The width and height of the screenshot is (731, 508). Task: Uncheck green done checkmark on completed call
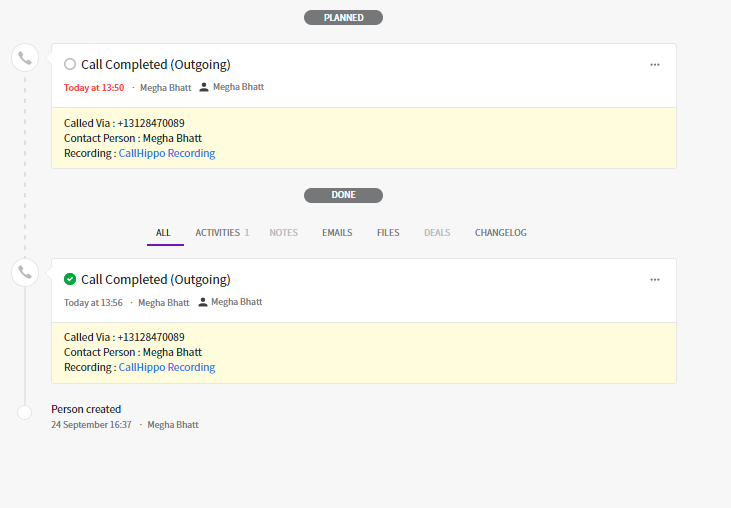(70, 280)
